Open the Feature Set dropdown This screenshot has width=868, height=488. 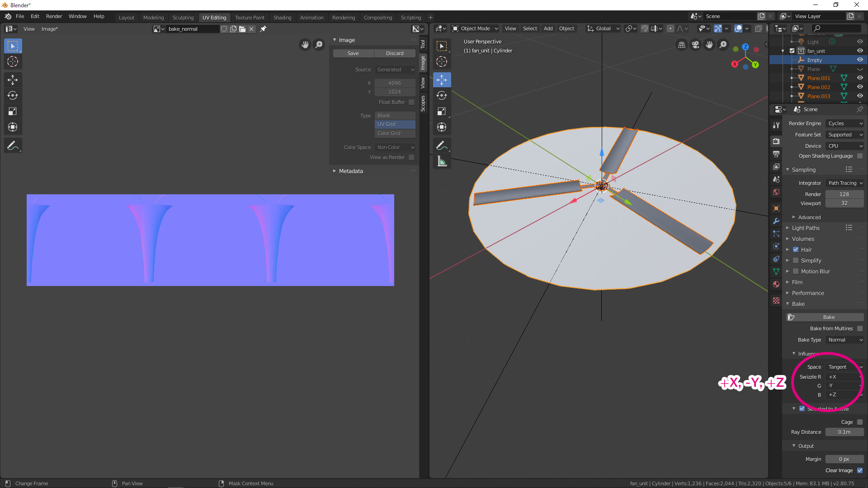pyautogui.click(x=844, y=135)
